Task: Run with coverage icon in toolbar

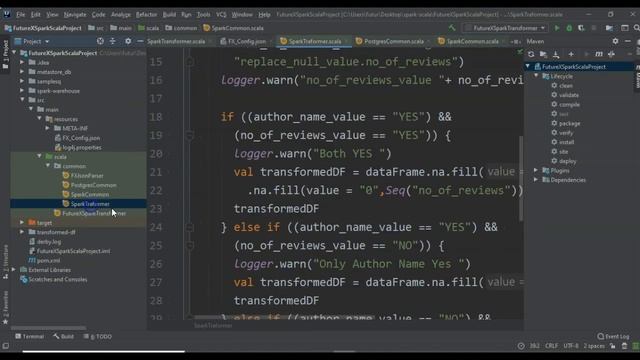Action: pos(581,28)
